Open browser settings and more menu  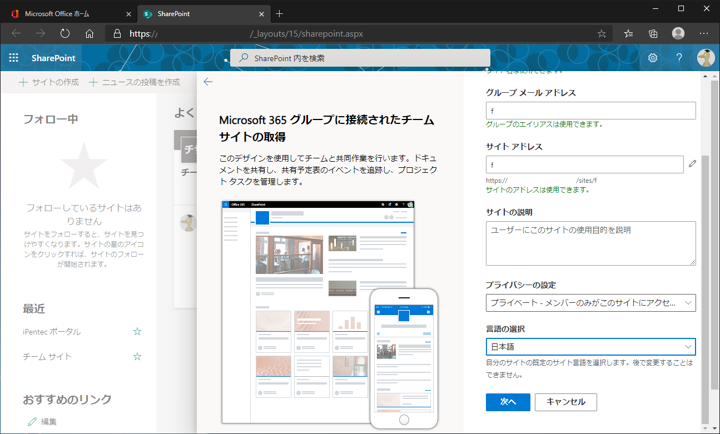click(x=703, y=34)
